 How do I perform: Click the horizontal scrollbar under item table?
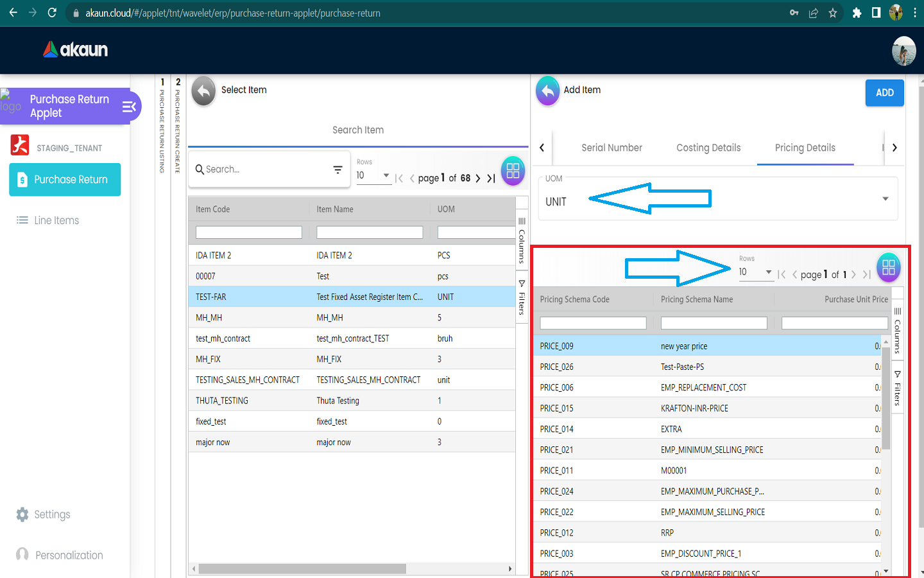302,569
